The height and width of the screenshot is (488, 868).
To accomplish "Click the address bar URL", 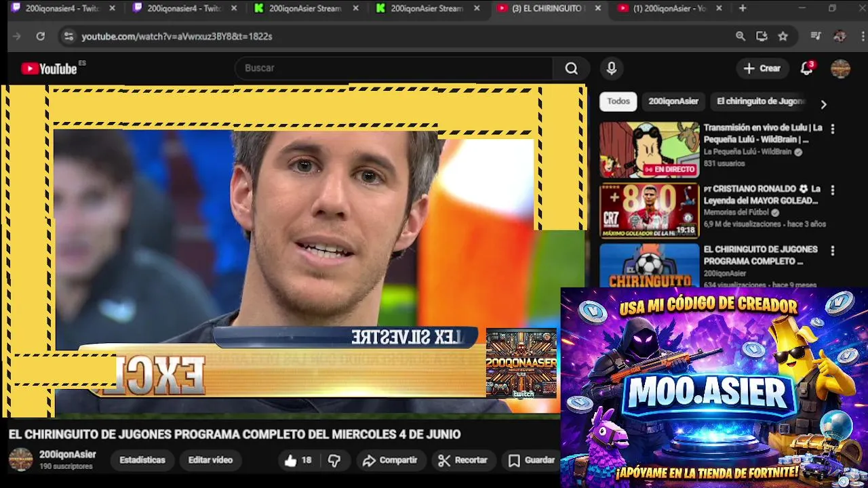I will pos(177,37).
